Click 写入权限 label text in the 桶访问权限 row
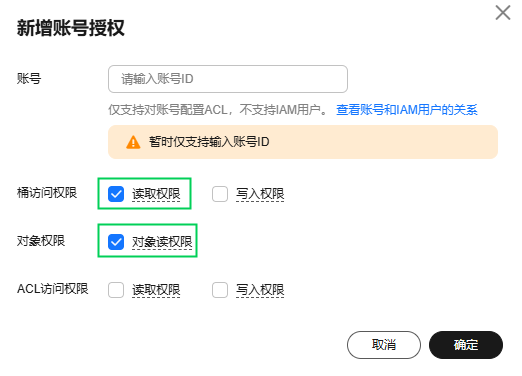The image size is (522, 376). click(260, 194)
